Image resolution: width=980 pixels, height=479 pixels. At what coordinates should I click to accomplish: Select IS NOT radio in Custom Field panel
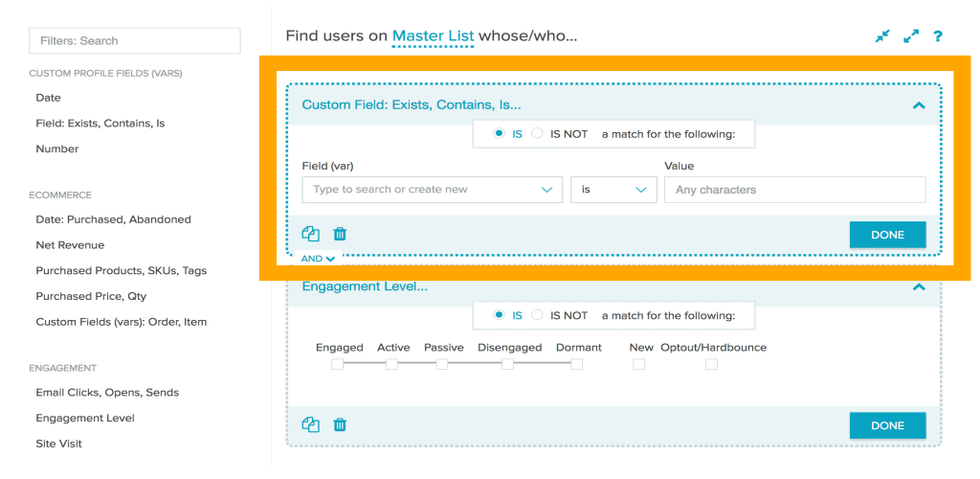(537, 134)
